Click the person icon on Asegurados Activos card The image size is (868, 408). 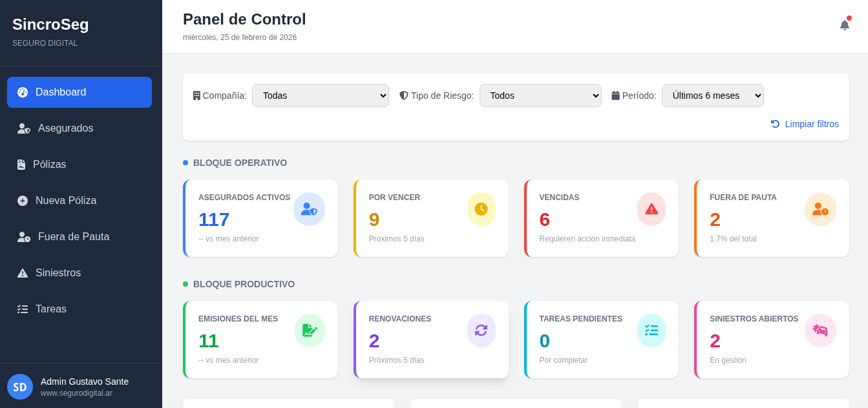[x=310, y=209]
